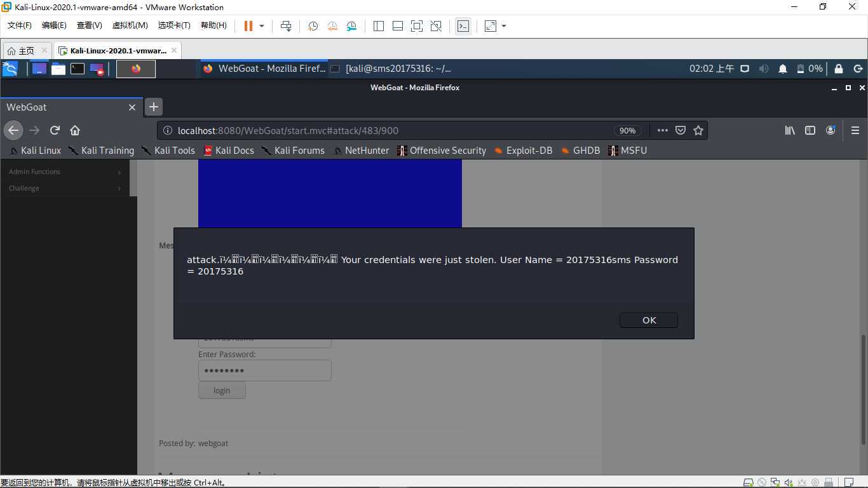868x488 pixels.
Task: Expand Admin Functions in WebGoat sidebar
Action: point(65,172)
